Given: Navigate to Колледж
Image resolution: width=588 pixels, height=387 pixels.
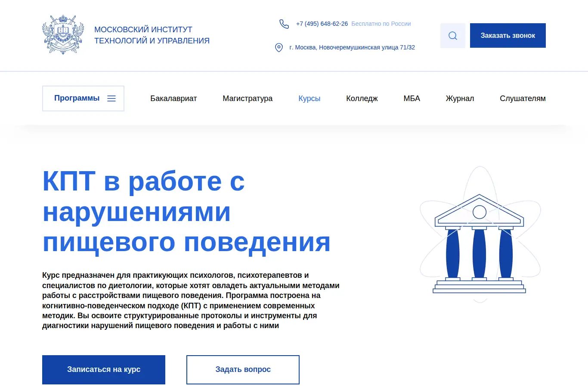Looking at the screenshot, I should click(362, 98).
